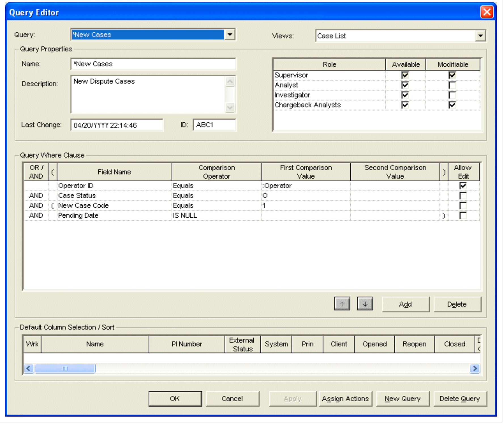Select the Pending Date field name cell
Screen dimensions: 504x437
114,215
